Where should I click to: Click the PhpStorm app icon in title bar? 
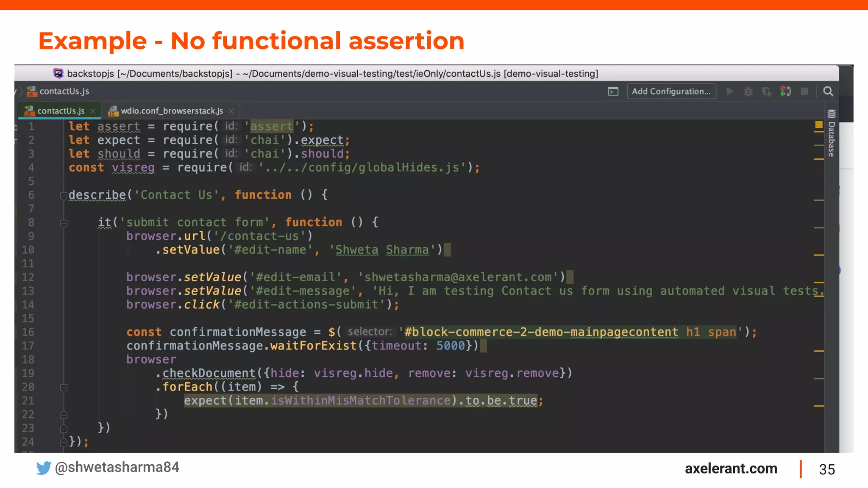[x=58, y=73]
